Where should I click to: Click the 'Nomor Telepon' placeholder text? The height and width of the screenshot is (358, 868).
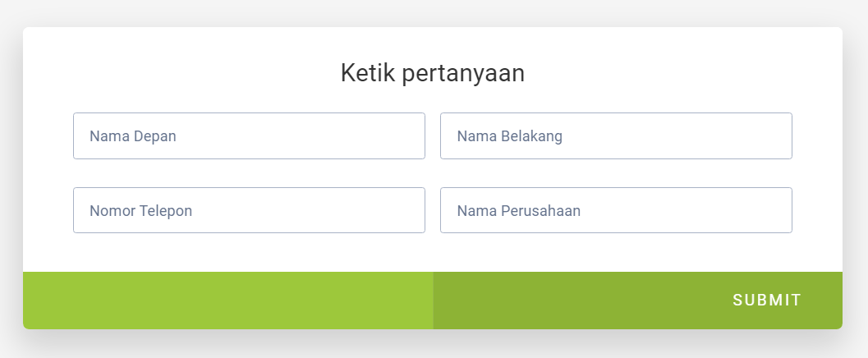140,211
